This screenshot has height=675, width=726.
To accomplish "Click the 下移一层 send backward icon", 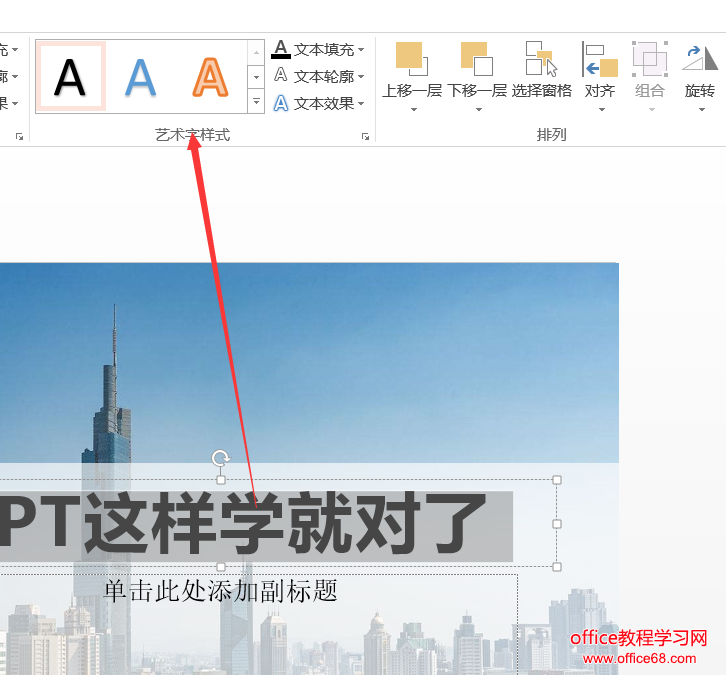I will click(x=477, y=59).
